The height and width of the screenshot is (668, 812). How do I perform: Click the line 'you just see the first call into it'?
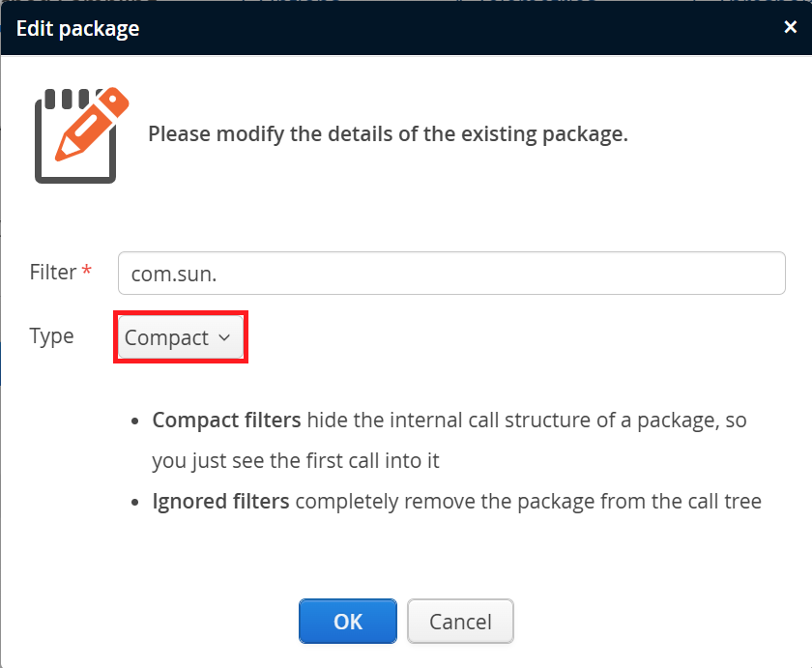coord(296,461)
